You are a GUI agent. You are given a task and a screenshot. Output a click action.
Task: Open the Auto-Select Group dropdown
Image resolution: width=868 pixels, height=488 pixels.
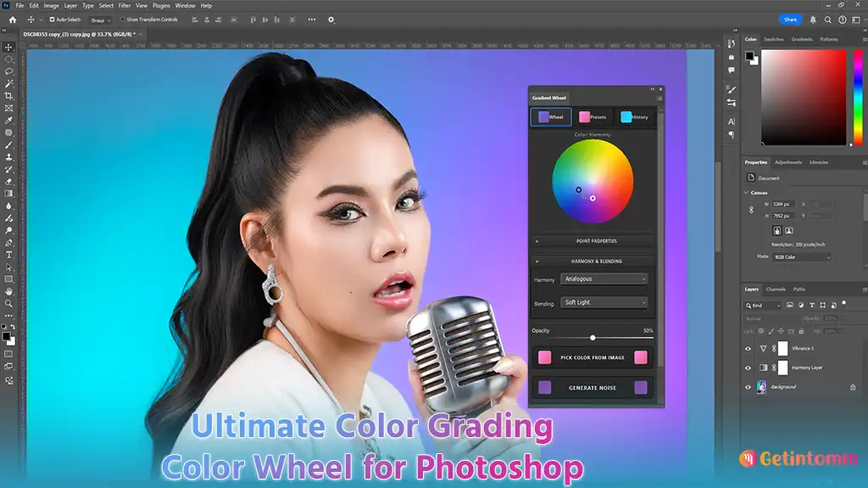[101, 20]
